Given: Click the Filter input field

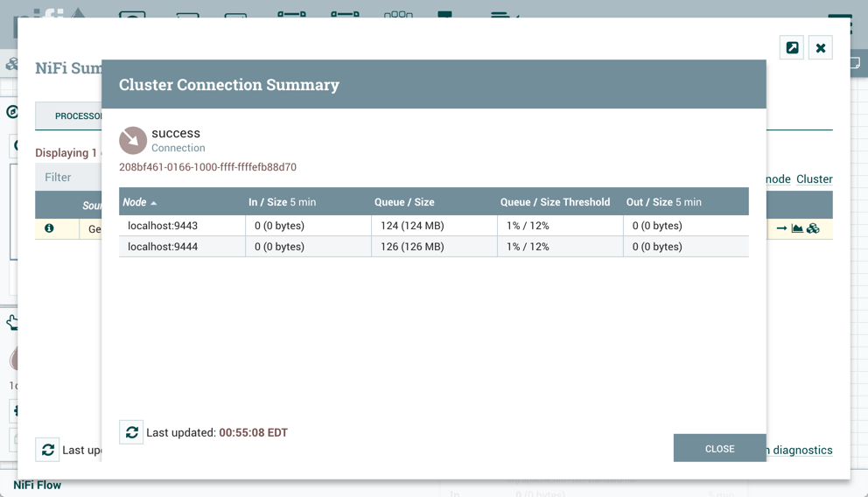Looking at the screenshot, I should 70,177.
